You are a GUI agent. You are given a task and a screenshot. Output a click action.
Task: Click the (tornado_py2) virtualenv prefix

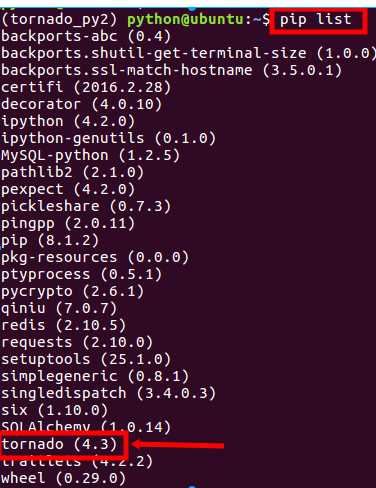pos(60,20)
